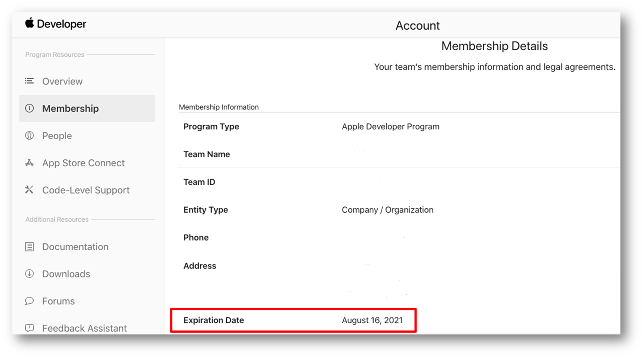The height and width of the screenshot is (358, 644).
Task: Select the Program Resources section header
Action: coord(54,54)
